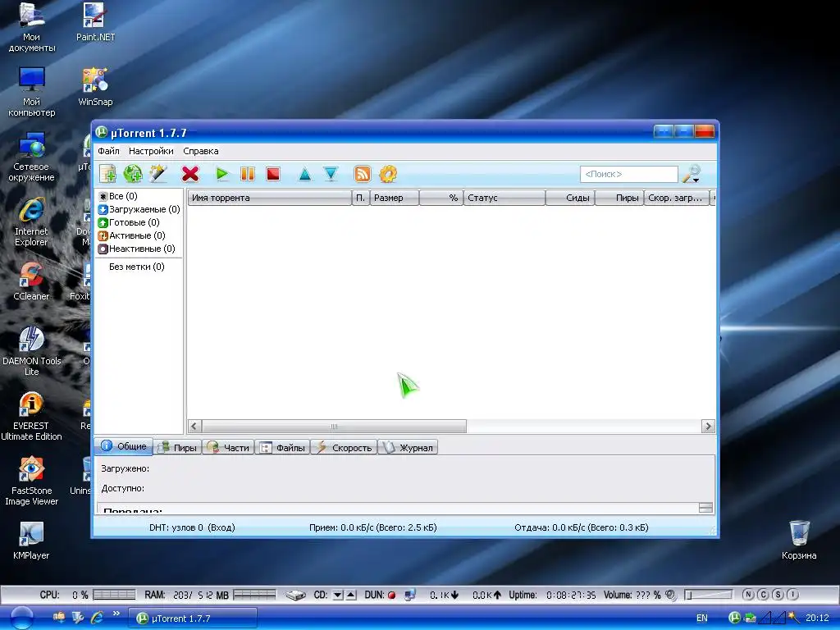Switch to the Пиры tab
Image resolution: width=840 pixels, height=630 pixels.
click(178, 447)
